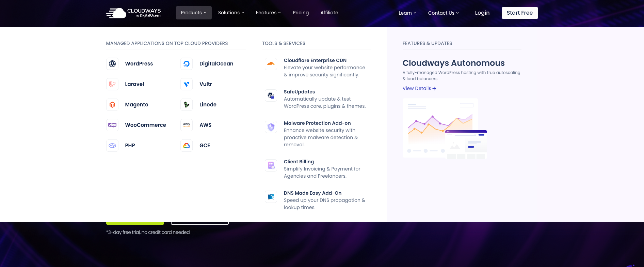Click the WooCommerce icon

pyautogui.click(x=112, y=125)
